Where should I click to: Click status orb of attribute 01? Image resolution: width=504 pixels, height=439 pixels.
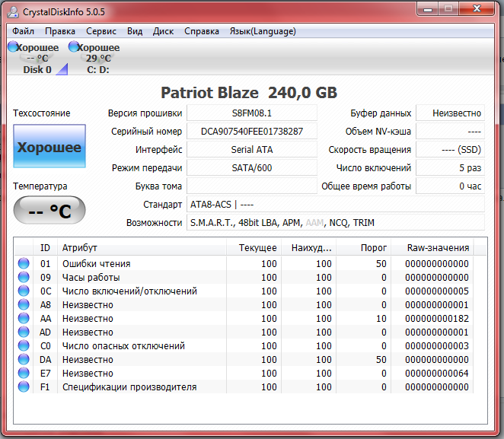(x=24, y=263)
